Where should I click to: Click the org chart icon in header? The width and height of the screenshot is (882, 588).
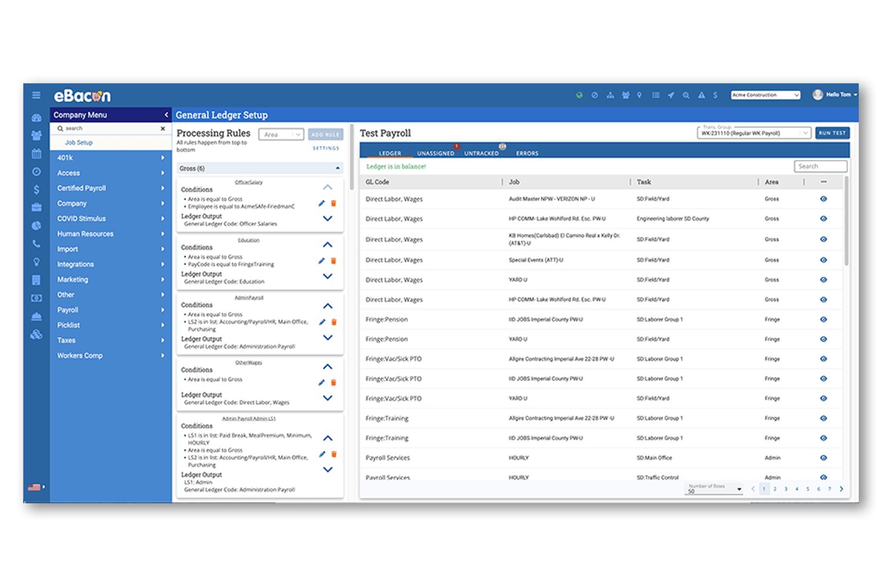coord(610,95)
